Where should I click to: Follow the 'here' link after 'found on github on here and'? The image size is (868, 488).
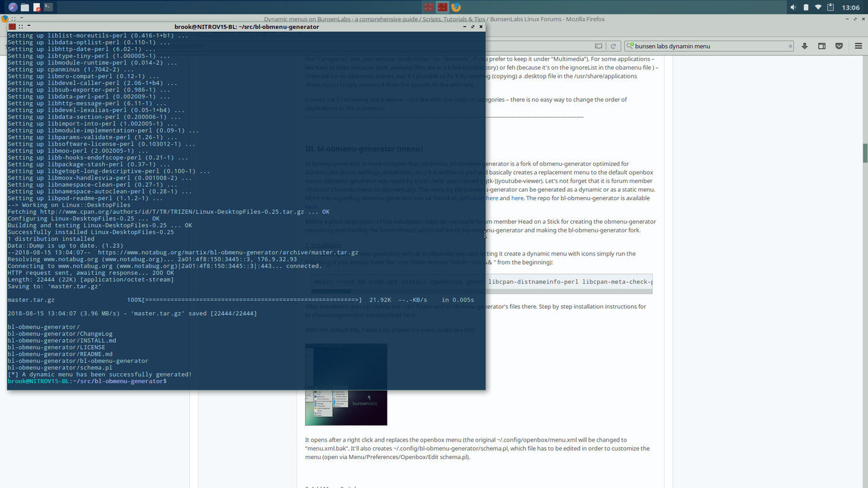[x=517, y=198]
